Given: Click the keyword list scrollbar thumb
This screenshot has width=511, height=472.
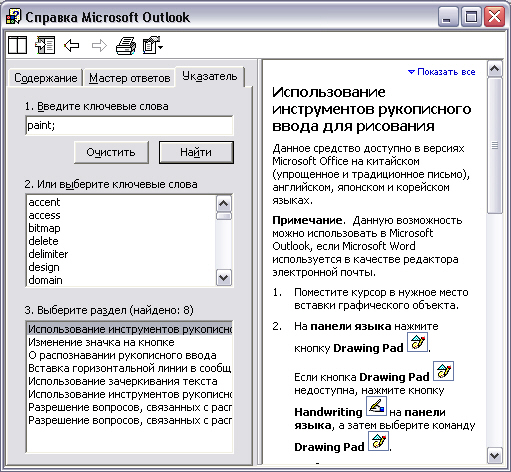Looking at the screenshot, I should pyautogui.click(x=223, y=216).
